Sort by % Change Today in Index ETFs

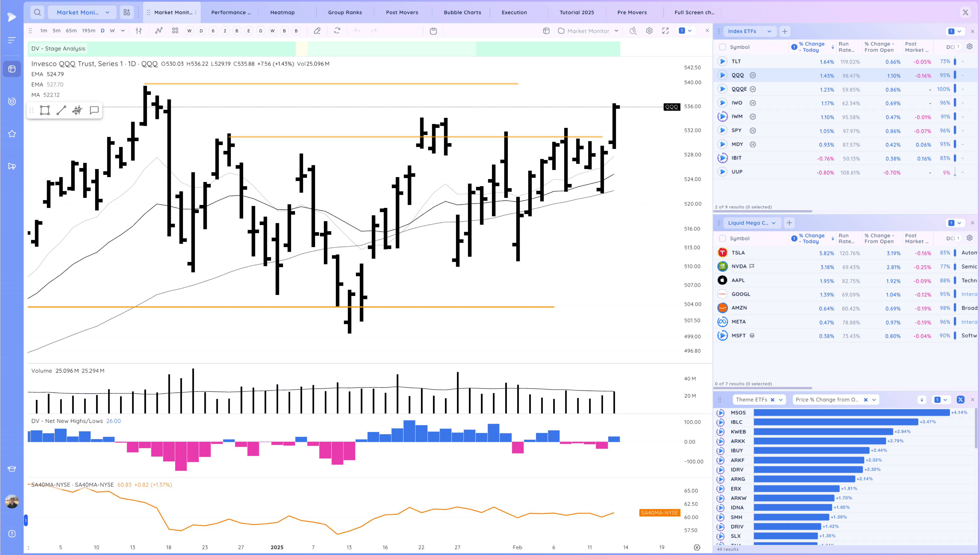tap(811, 47)
